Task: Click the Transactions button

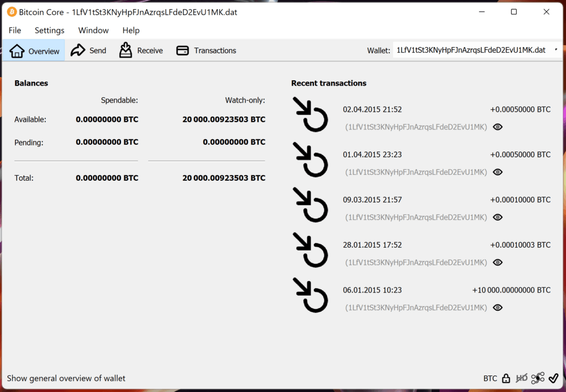Action: pyautogui.click(x=206, y=50)
